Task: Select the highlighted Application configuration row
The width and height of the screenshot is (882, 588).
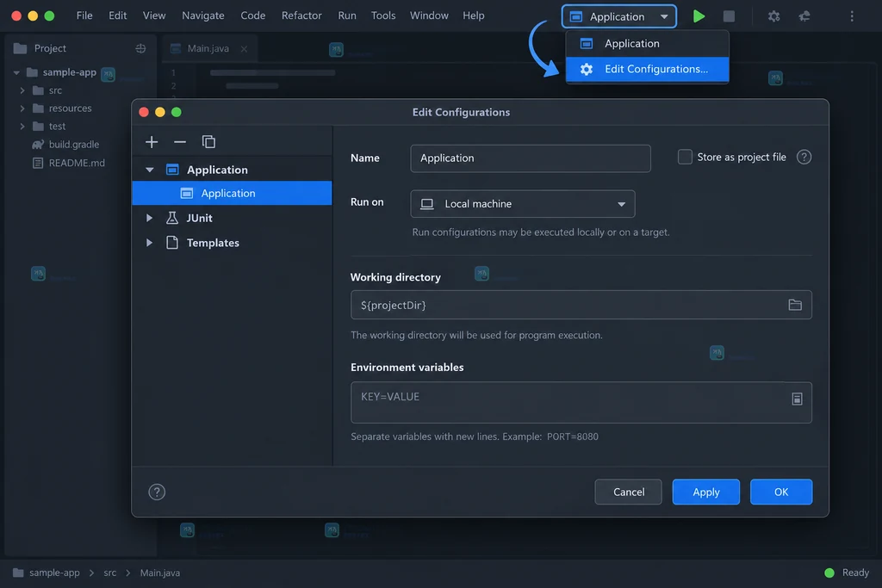Action: (x=232, y=193)
